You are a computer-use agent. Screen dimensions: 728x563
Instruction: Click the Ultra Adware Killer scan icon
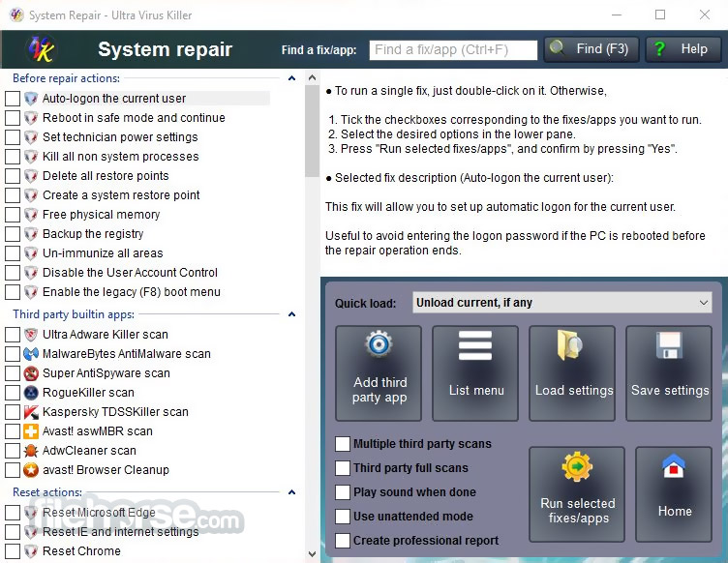tap(31, 335)
